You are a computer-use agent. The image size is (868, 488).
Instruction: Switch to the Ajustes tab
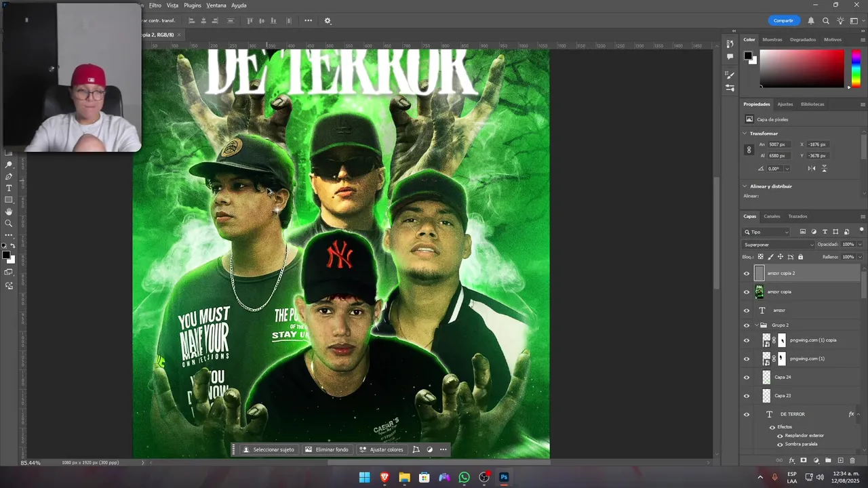tap(785, 104)
